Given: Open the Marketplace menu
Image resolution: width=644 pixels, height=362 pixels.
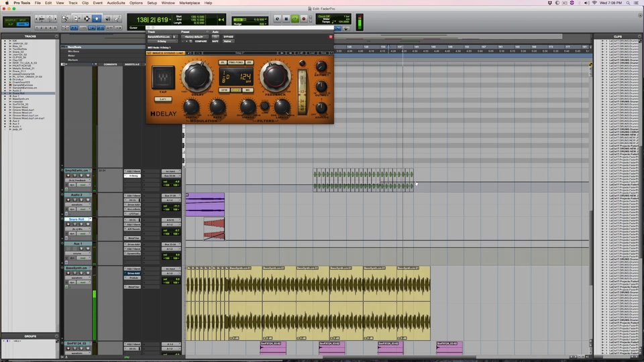Looking at the screenshot, I should click(x=189, y=3).
